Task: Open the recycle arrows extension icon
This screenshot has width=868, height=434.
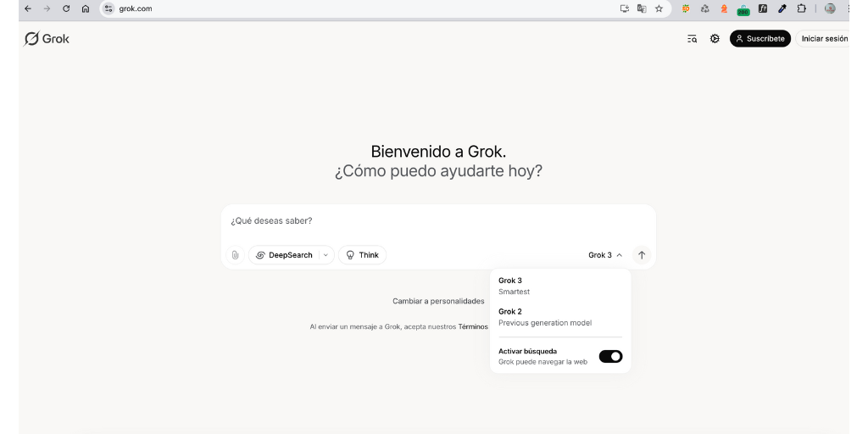Action: (x=704, y=8)
